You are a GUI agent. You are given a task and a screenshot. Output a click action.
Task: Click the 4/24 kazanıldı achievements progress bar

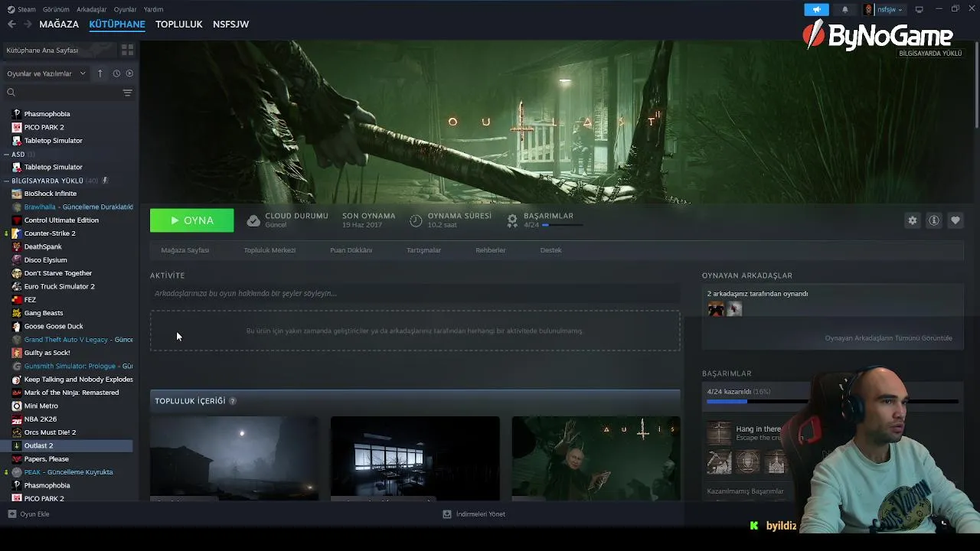tap(832, 401)
